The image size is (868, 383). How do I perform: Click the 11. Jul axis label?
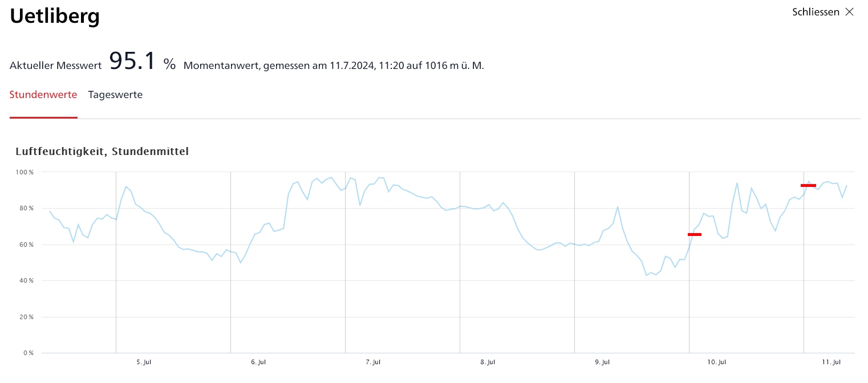831,362
